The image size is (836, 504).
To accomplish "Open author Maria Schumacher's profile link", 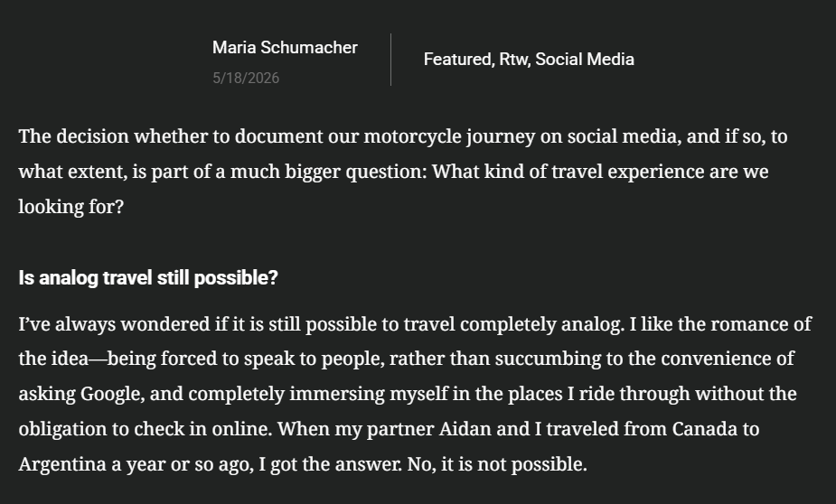I will click(285, 47).
